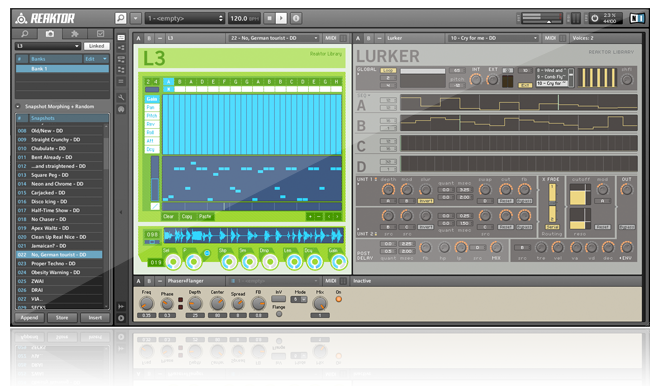
Task: Click the stop button in transport
Action: click(269, 18)
